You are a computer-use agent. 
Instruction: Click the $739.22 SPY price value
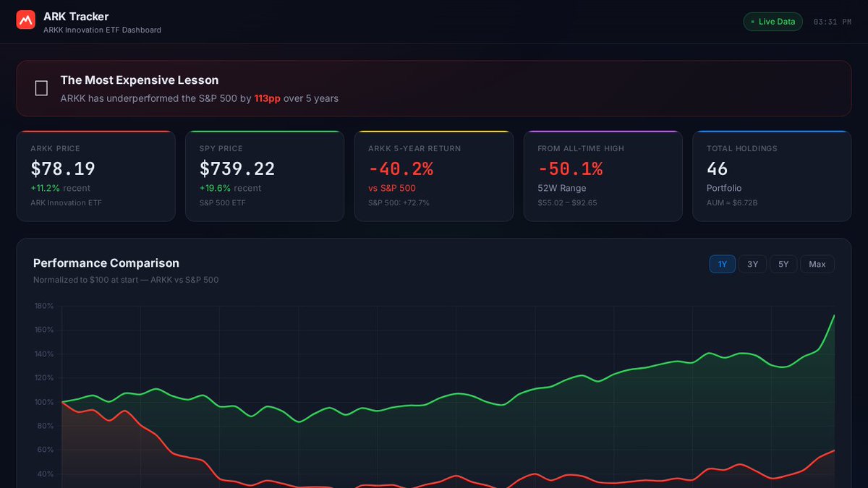[237, 169]
